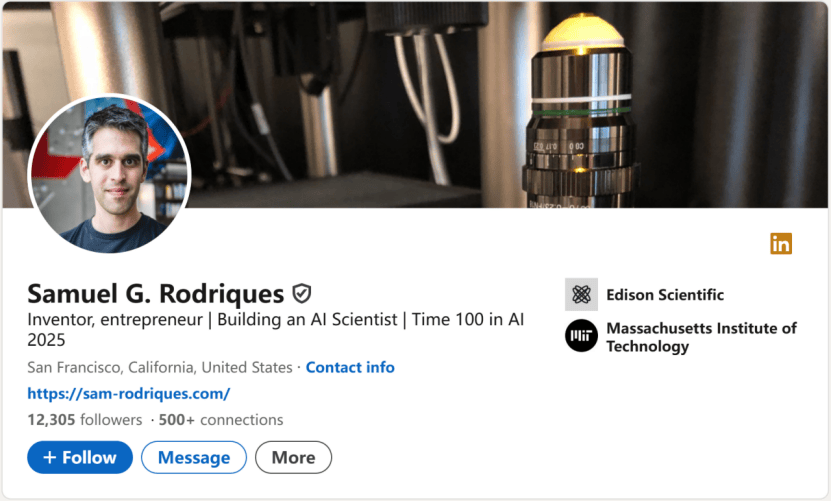
Task: Click the Samuel G. Rodriques name heading
Action: click(156, 293)
